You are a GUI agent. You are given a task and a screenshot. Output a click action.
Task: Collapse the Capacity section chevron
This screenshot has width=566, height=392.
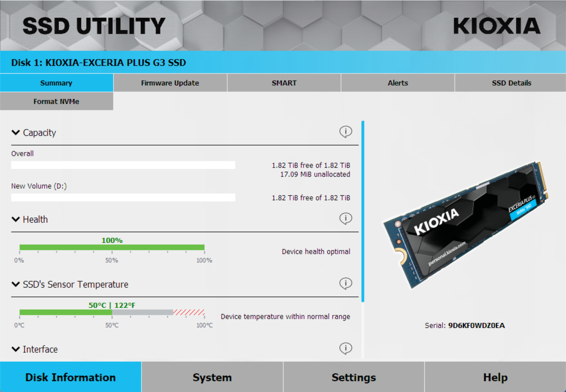[x=16, y=133]
